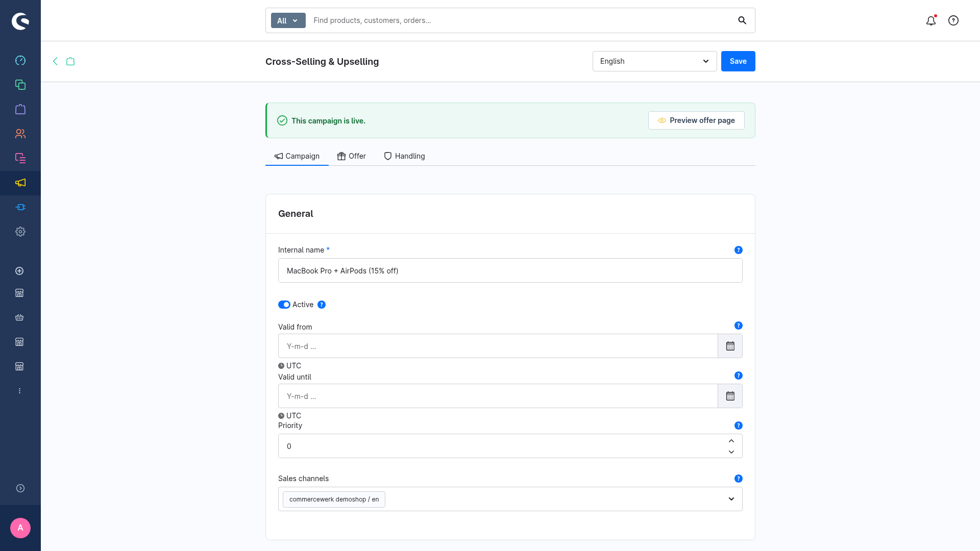Viewport: 980px width, 551px height.
Task: Click the Valid until date field
Action: click(x=498, y=396)
